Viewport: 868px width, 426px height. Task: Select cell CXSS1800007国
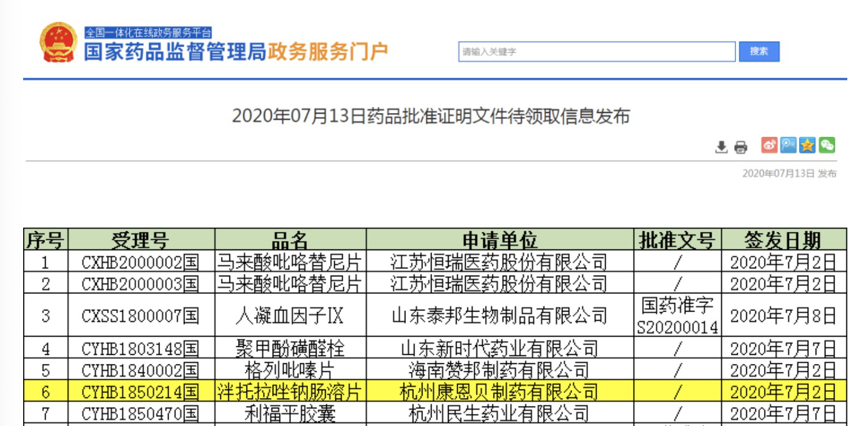click(x=141, y=316)
